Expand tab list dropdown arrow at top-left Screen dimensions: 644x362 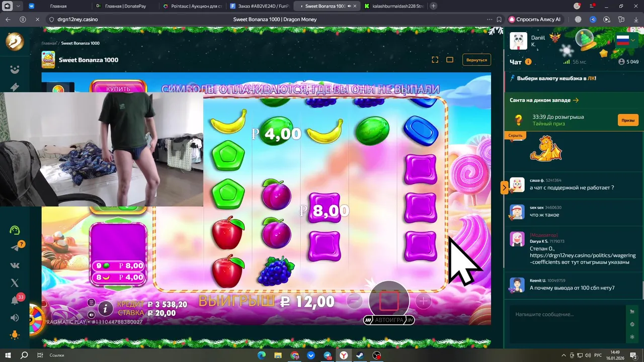[x=19, y=6]
